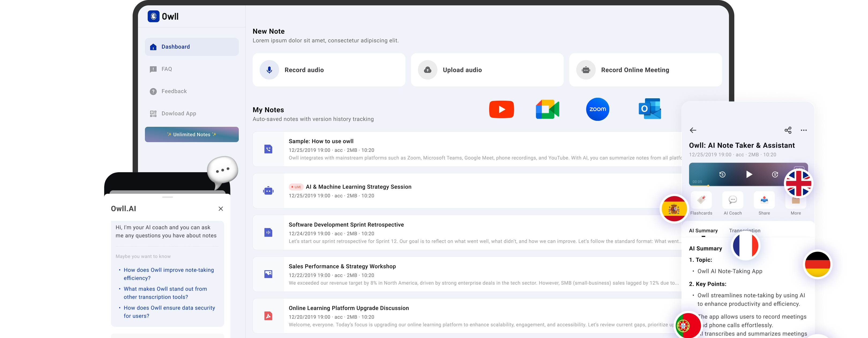Open the Dowload App sidebar item
This screenshot has height=338, width=868.
[192, 114]
